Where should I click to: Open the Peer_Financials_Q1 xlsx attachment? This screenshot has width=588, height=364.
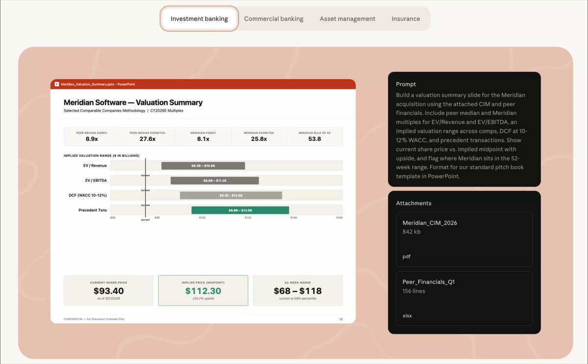point(464,298)
